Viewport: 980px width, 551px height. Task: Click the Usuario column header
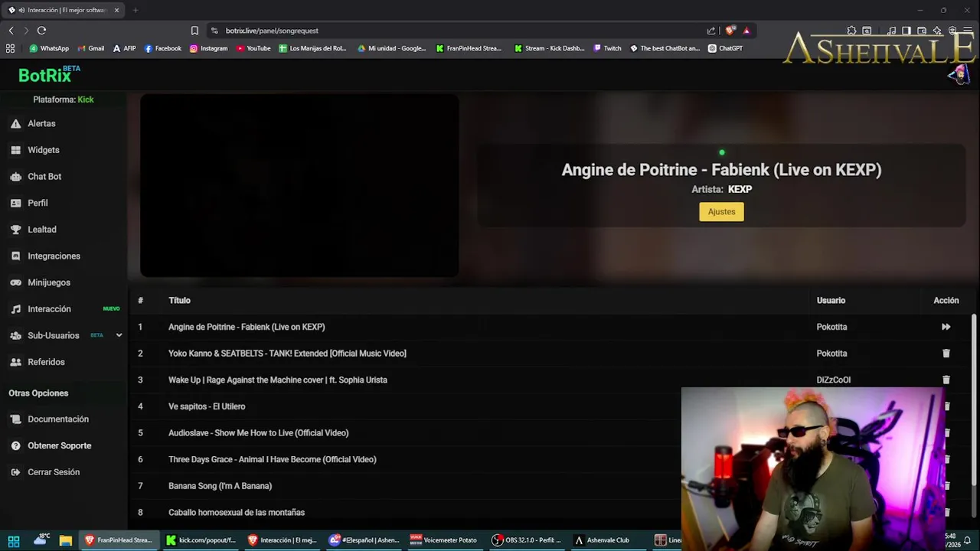click(x=831, y=301)
